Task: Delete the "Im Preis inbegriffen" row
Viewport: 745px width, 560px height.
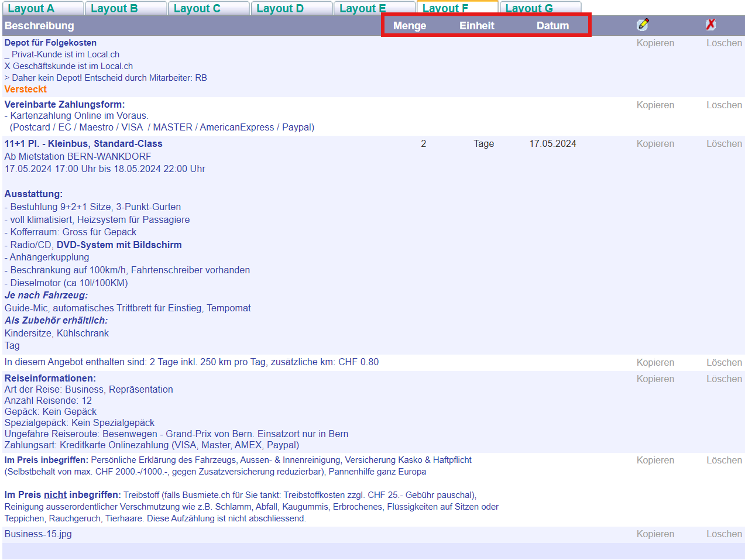Action: (x=724, y=461)
